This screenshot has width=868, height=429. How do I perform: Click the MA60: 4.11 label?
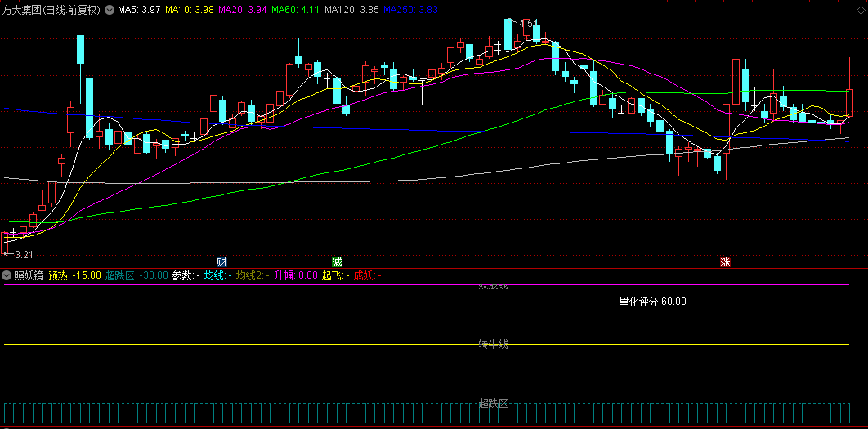[296, 10]
